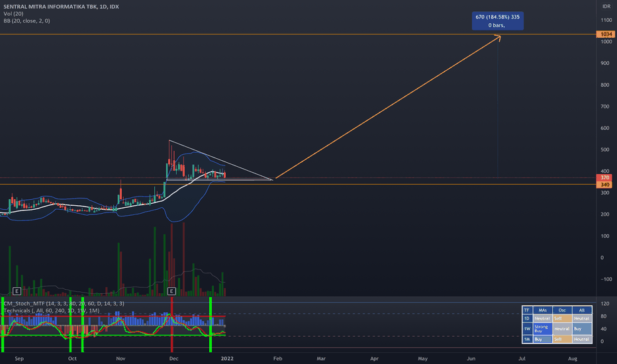Click the 1M row Buy cell under MAs

pyautogui.click(x=543, y=340)
